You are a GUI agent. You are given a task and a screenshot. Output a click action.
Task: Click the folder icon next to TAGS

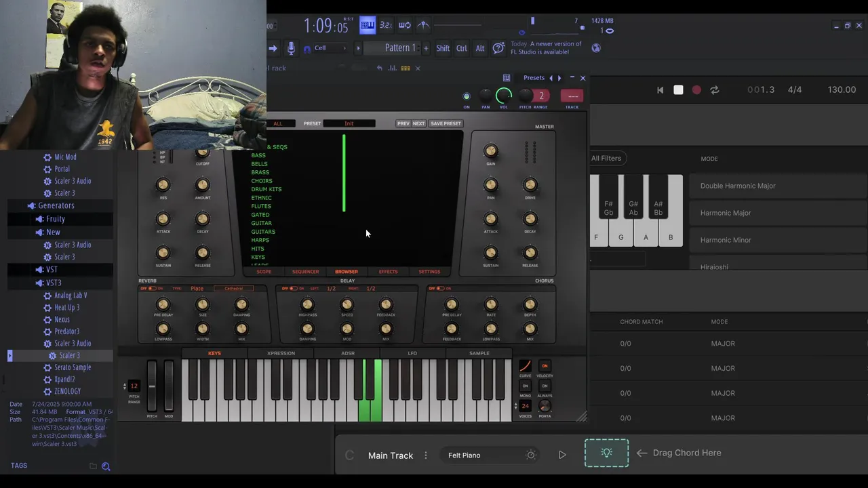tap(93, 466)
